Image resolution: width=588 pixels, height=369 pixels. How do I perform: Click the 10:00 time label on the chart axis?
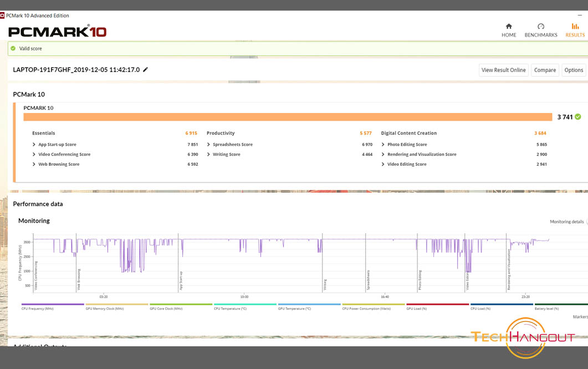(244, 296)
